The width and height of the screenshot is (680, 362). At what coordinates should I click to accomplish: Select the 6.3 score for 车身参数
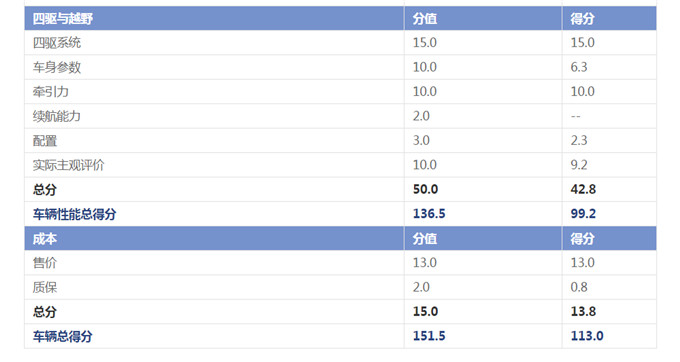(x=579, y=67)
